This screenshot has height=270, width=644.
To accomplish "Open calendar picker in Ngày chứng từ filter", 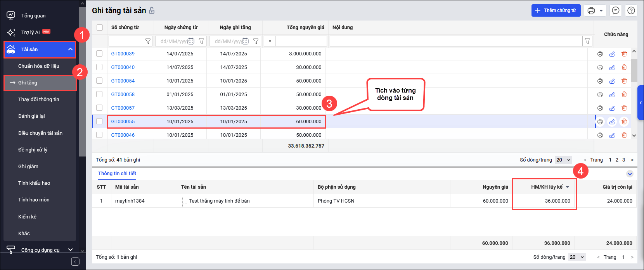I will 191,41.
